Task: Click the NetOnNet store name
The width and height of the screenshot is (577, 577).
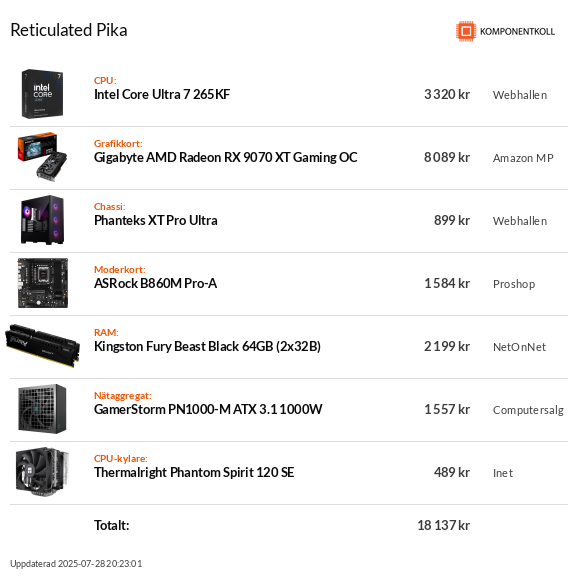Action: coord(519,347)
